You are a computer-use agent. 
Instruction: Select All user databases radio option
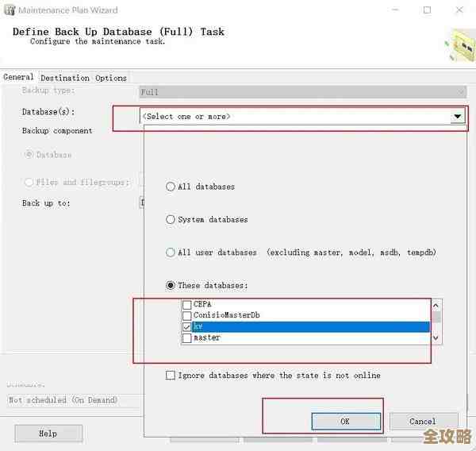171,252
